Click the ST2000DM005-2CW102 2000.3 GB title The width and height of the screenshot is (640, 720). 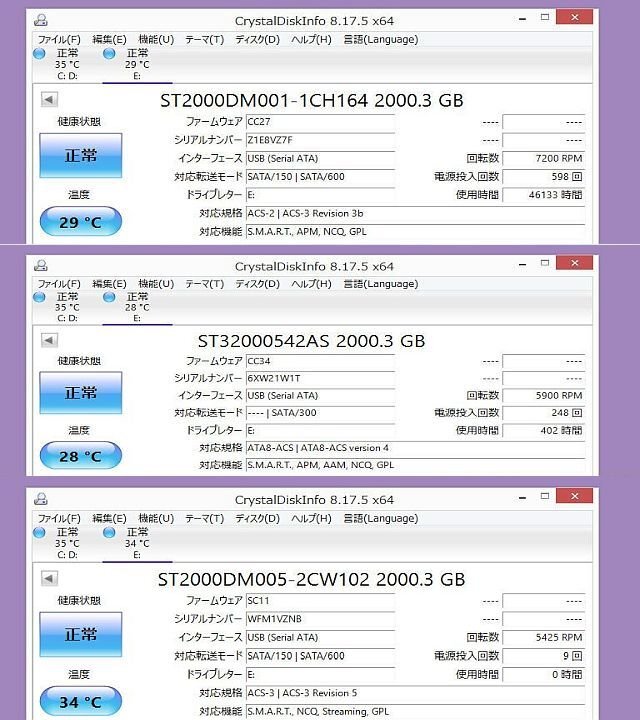click(x=312, y=579)
